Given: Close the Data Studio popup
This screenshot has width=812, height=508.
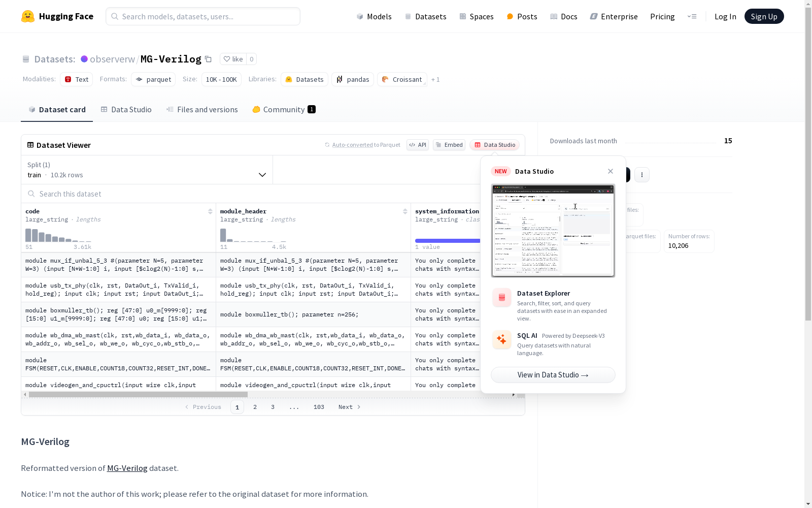Looking at the screenshot, I should coord(611,171).
